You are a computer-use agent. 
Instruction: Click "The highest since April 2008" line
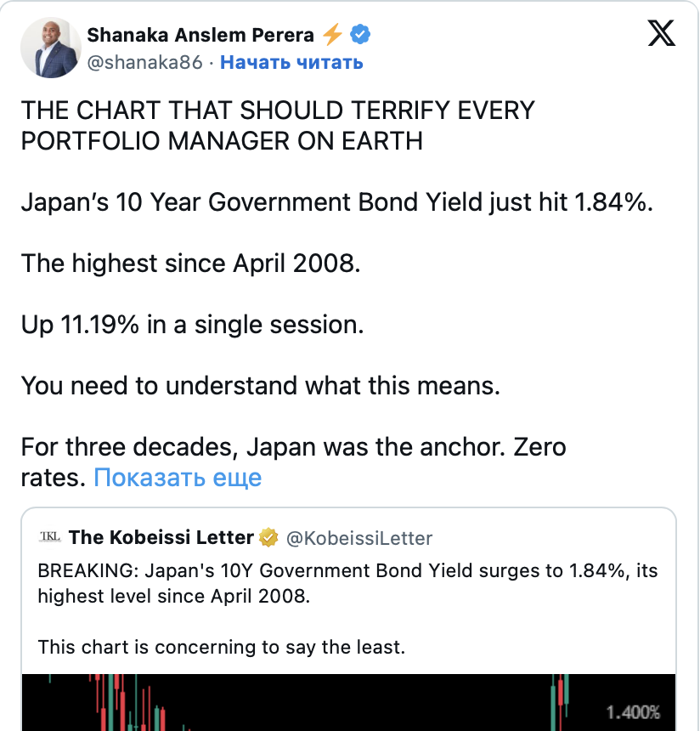click(x=191, y=263)
